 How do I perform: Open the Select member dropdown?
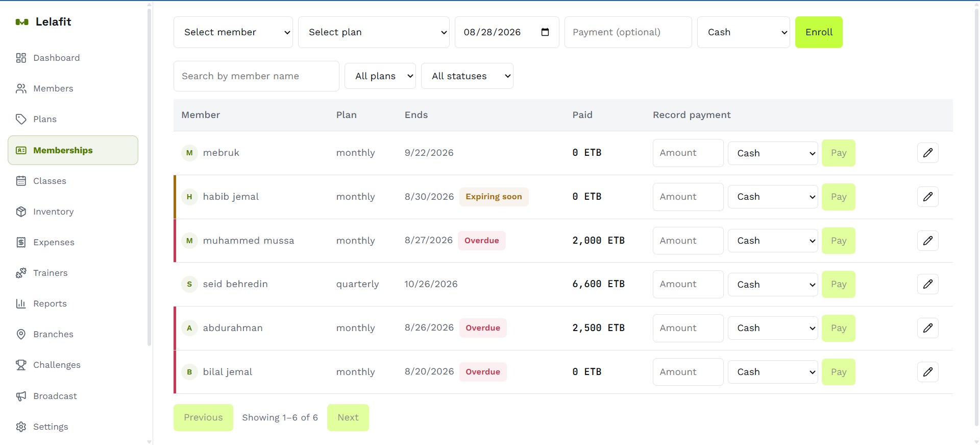[233, 32]
